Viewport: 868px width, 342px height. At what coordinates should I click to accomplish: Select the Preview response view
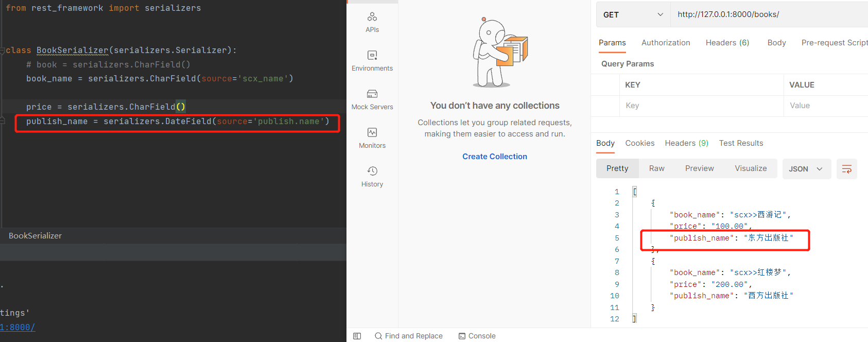click(x=699, y=168)
